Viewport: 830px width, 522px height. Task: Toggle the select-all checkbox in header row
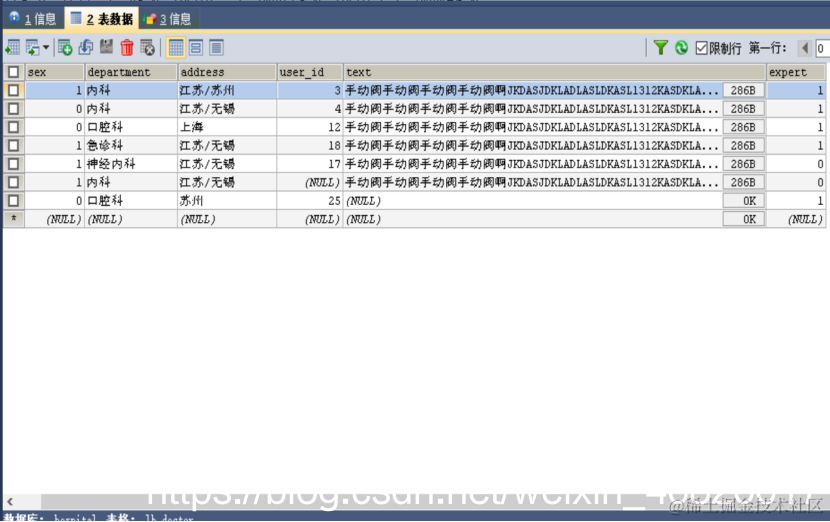tap(14, 72)
